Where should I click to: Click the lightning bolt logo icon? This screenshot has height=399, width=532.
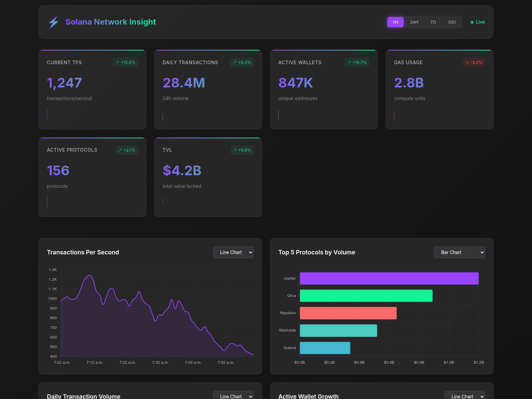[x=54, y=22]
